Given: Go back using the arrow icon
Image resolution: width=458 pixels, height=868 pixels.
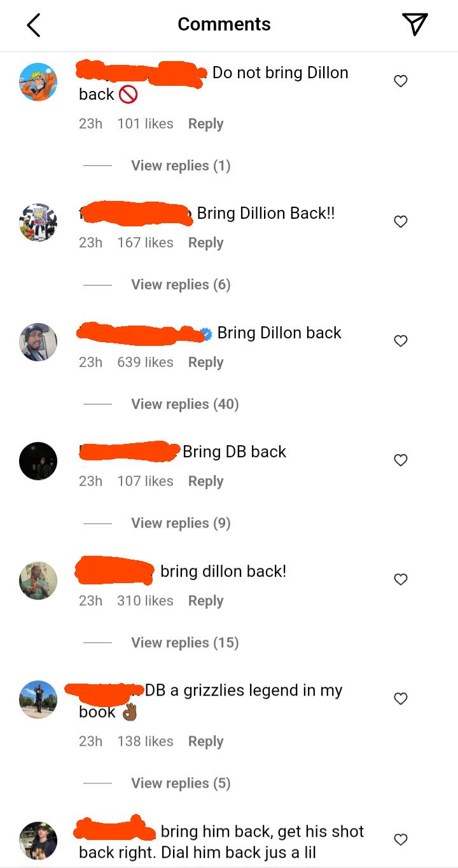Looking at the screenshot, I should pyautogui.click(x=34, y=25).
